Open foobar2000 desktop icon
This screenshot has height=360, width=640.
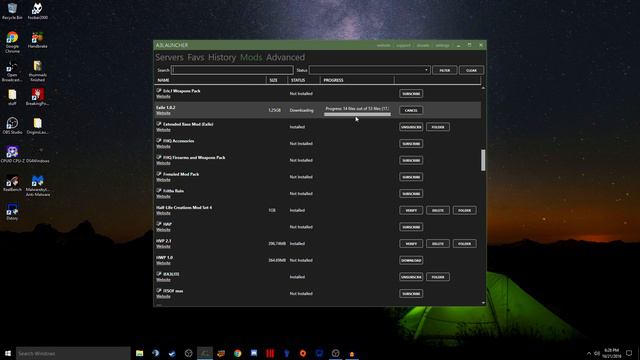(x=38, y=11)
